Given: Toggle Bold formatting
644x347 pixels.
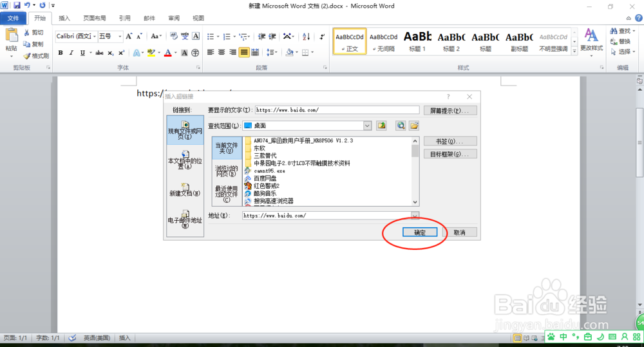Looking at the screenshot, I should [x=61, y=53].
